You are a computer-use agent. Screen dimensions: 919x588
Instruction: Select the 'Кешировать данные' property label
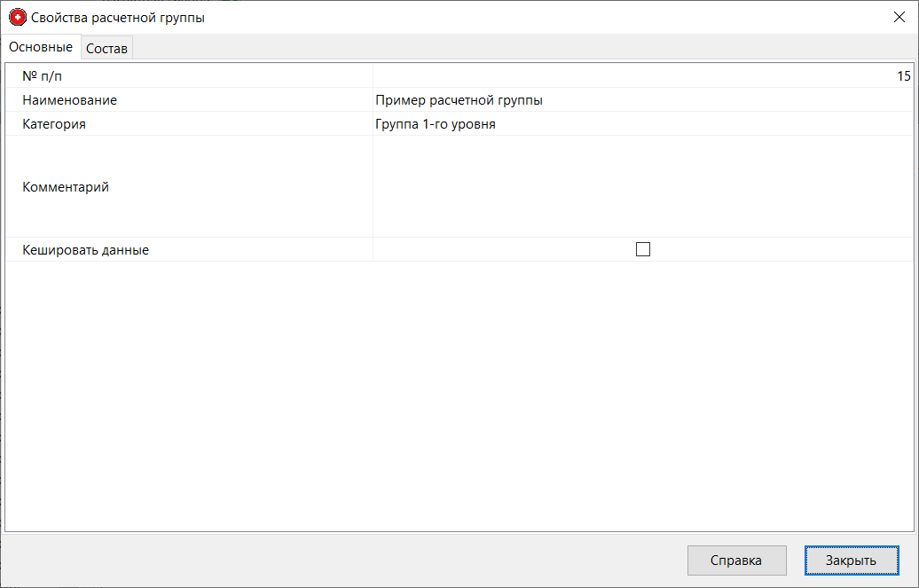click(85, 250)
